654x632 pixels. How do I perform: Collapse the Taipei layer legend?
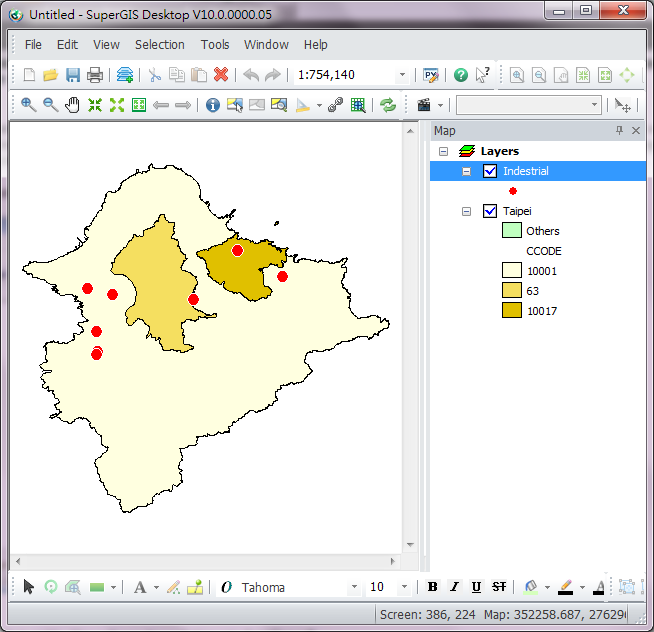pyautogui.click(x=466, y=211)
